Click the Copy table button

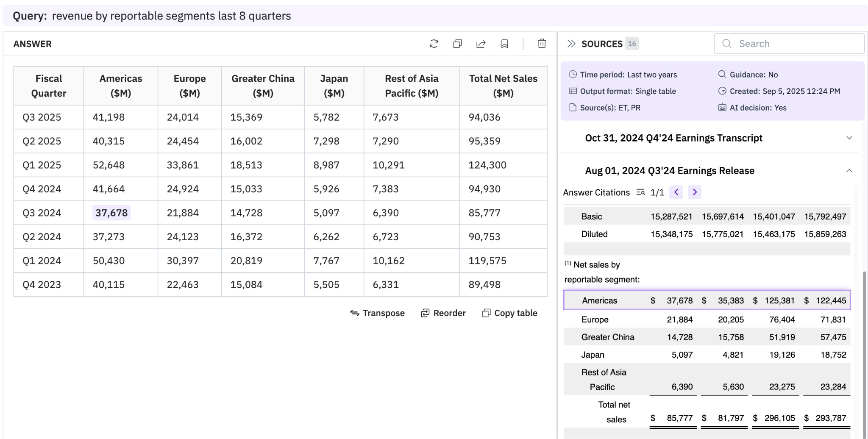point(509,313)
